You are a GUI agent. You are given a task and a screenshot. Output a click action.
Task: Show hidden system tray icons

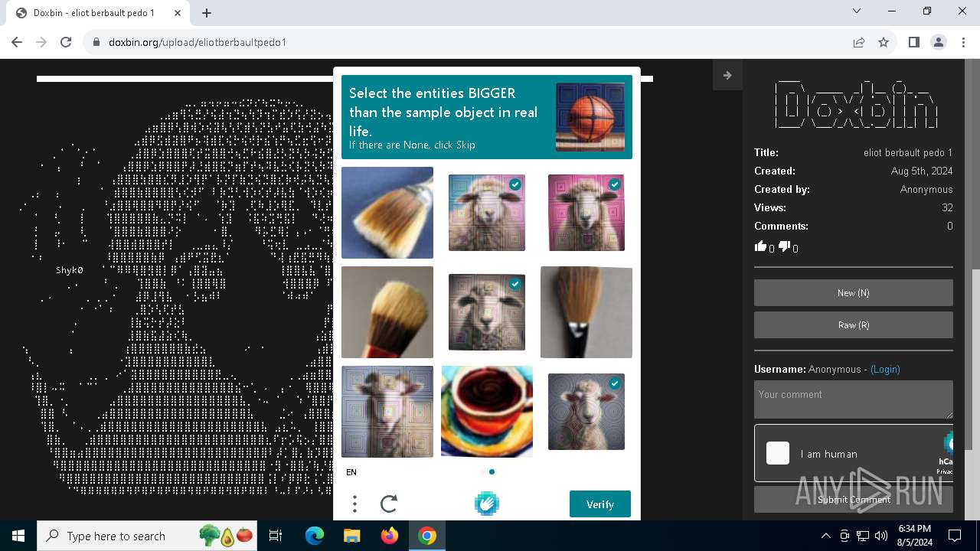click(x=825, y=536)
